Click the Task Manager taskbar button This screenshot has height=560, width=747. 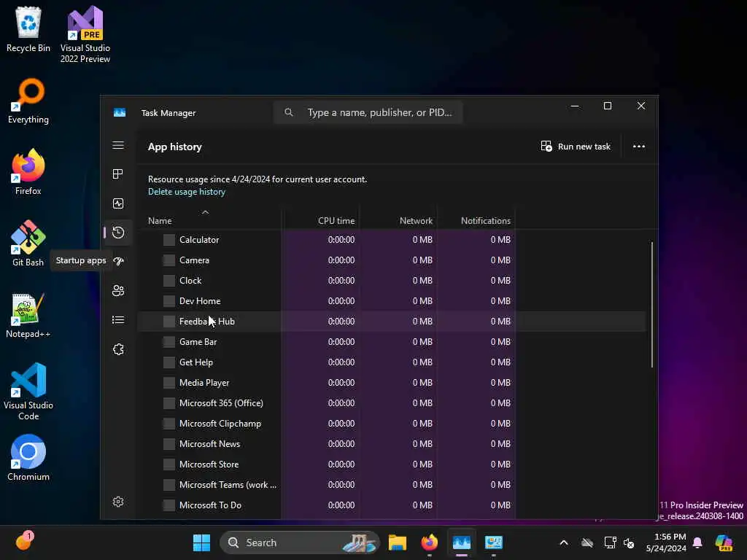tap(462, 542)
